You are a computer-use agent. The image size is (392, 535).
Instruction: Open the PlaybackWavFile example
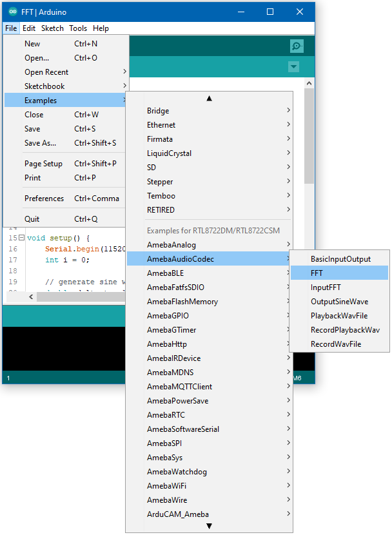tap(339, 316)
